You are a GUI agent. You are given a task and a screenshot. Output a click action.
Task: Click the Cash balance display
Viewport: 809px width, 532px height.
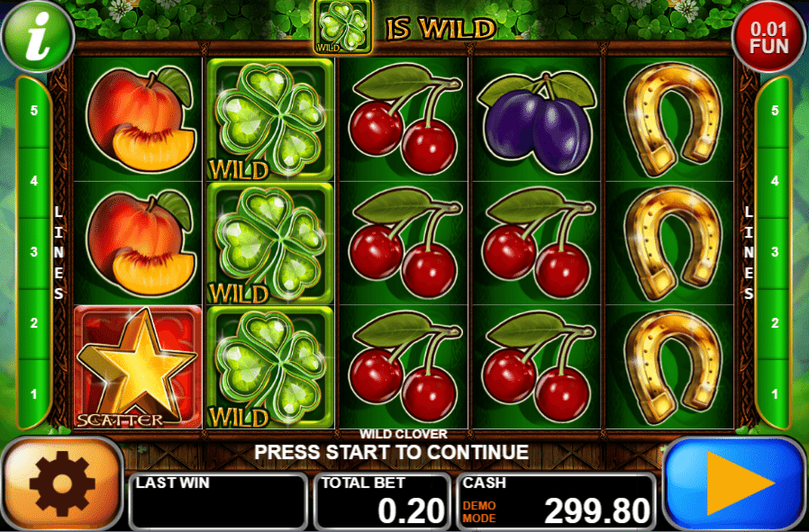tap(556, 501)
